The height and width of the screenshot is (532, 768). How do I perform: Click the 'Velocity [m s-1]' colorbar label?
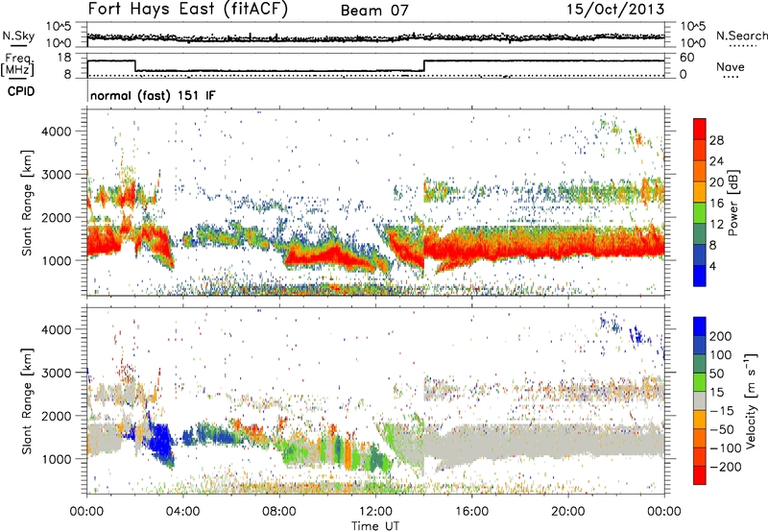tap(750, 400)
